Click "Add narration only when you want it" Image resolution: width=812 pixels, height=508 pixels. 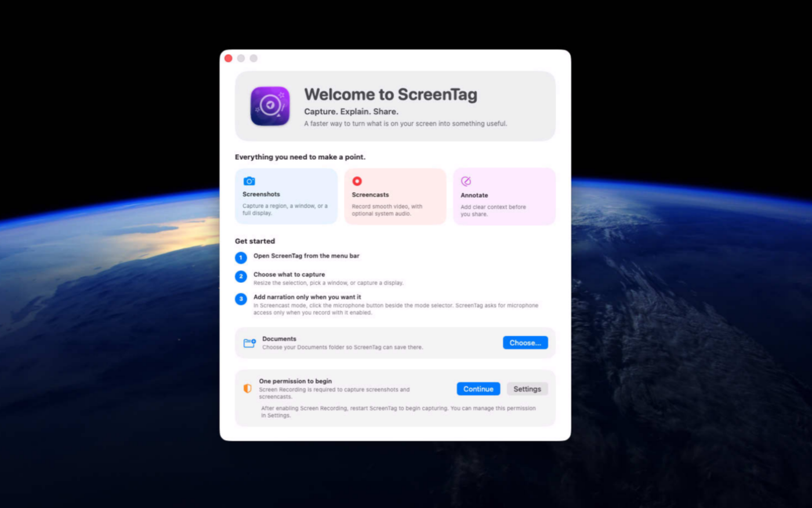(x=307, y=297)
